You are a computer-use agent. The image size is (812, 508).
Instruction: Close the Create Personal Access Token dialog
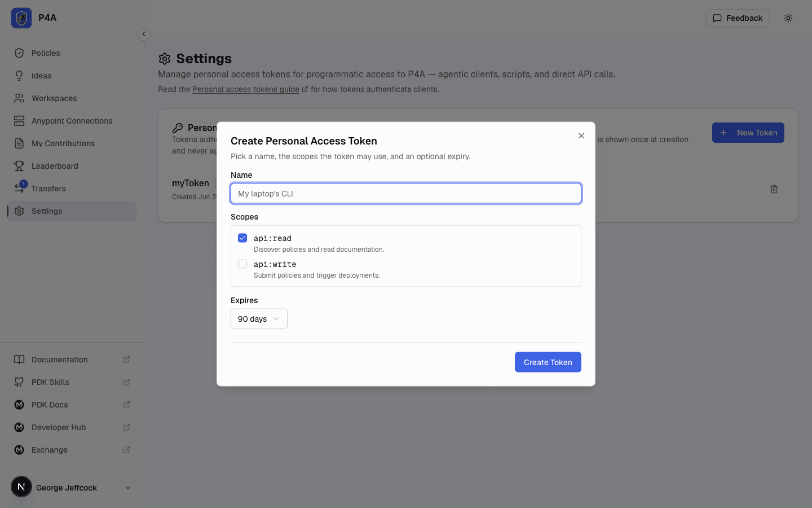click(581, 136)
